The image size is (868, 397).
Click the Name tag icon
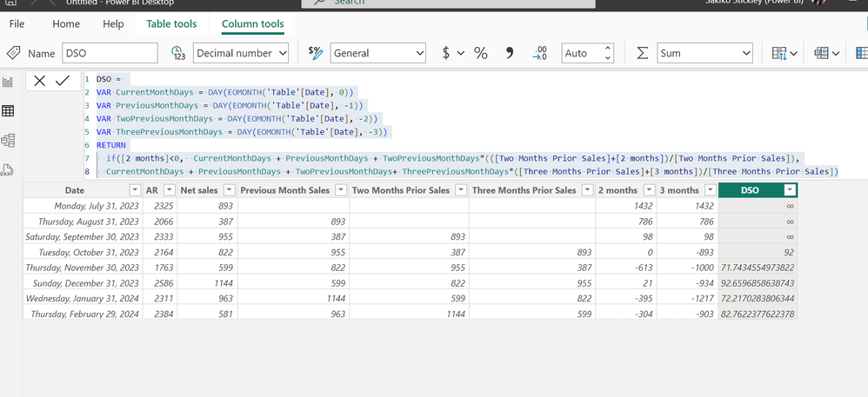(13, 53)
